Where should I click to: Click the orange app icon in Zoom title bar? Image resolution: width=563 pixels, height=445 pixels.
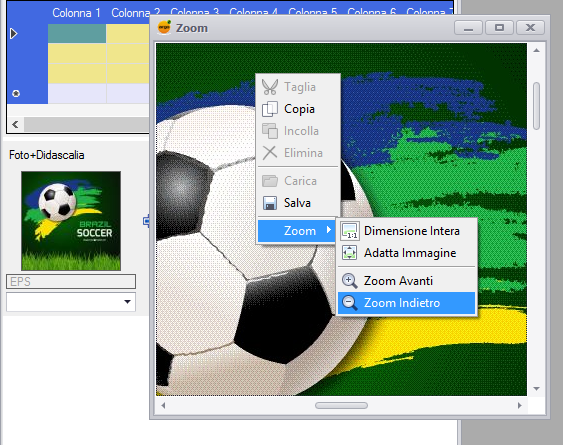(164, 28)
